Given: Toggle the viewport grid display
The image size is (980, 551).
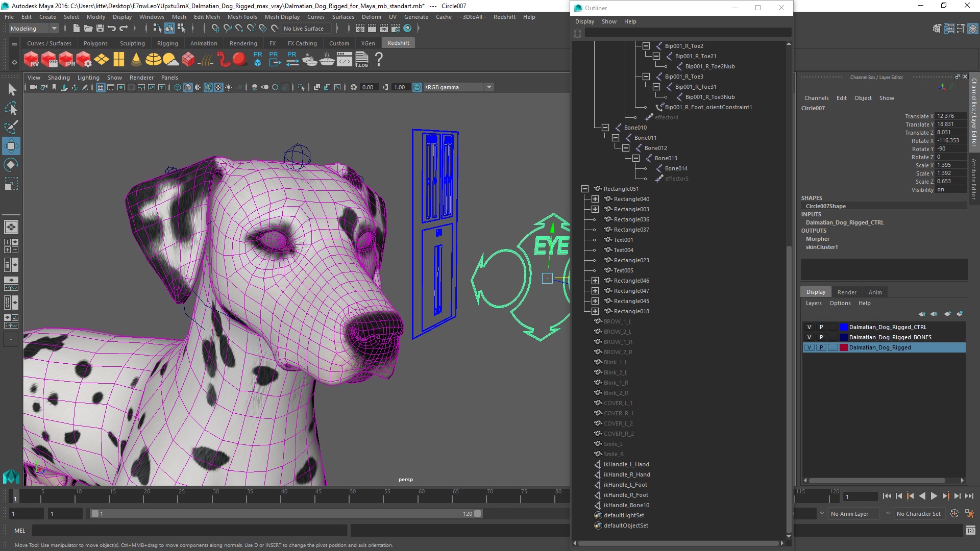Looking at the screenshot, I should (101, 87).
